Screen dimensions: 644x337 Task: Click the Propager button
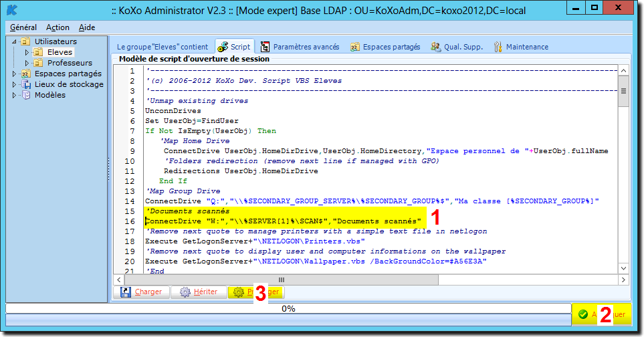tap(256, 292)
